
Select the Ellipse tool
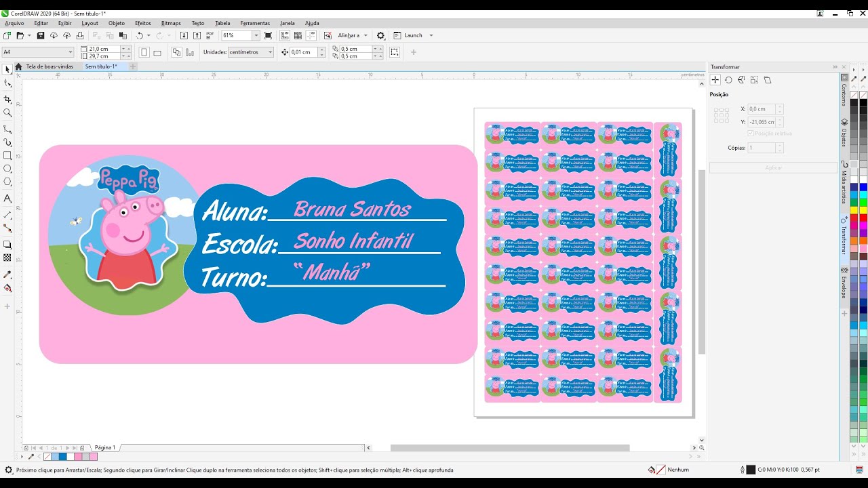7,168
